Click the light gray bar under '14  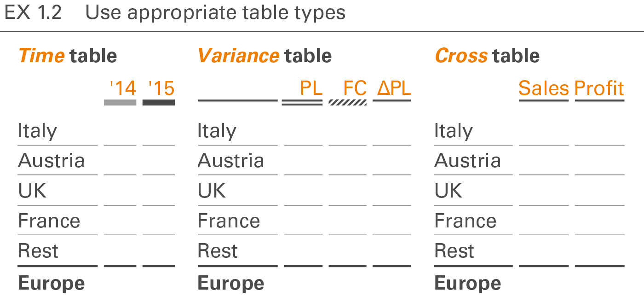pyautogui.click(x=120, y=102)
